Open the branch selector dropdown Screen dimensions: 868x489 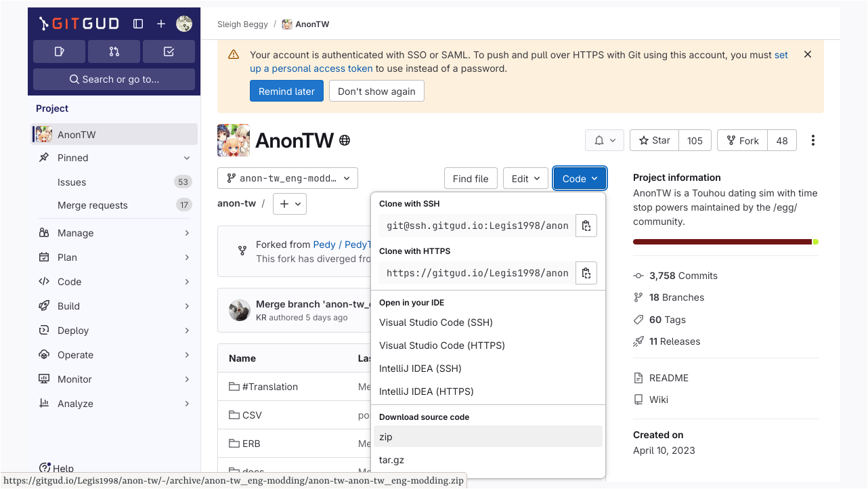click(x=288, y=178)
